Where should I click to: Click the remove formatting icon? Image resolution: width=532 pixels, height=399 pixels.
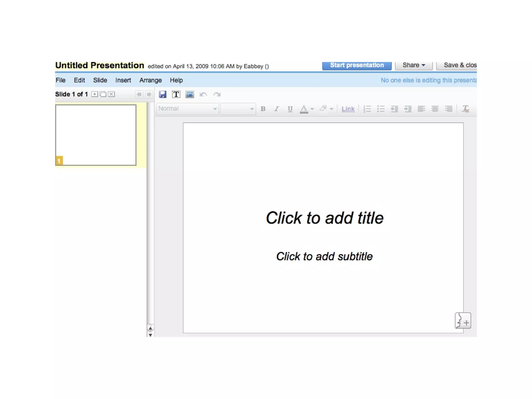point(465,109)
